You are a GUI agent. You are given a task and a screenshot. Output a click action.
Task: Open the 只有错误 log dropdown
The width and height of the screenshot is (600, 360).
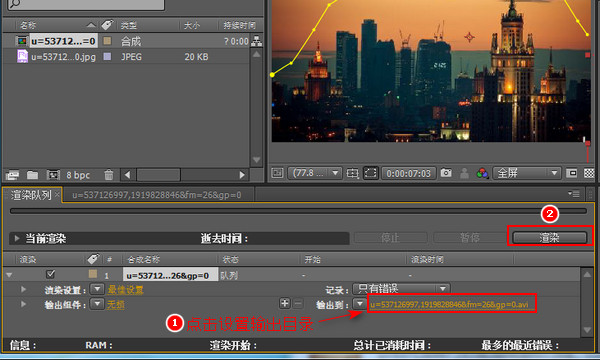pos(401,289)
